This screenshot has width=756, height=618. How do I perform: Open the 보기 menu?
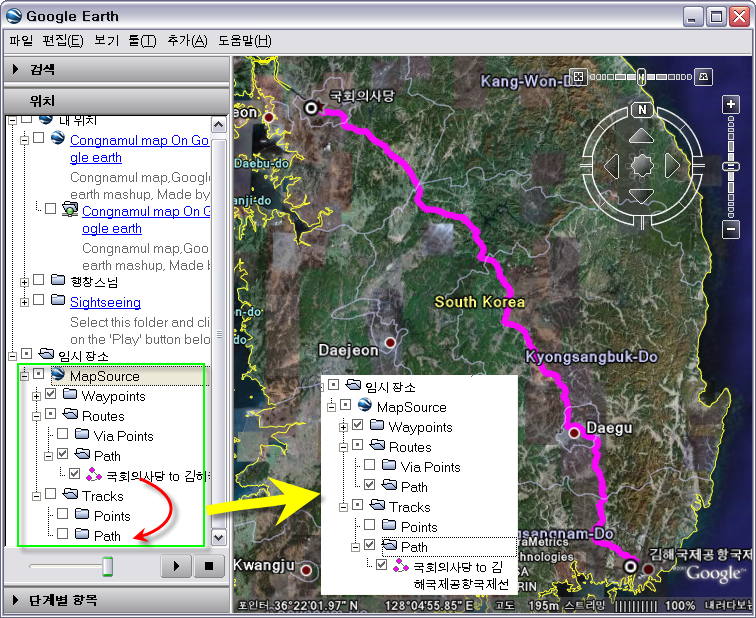pos(106,40)
